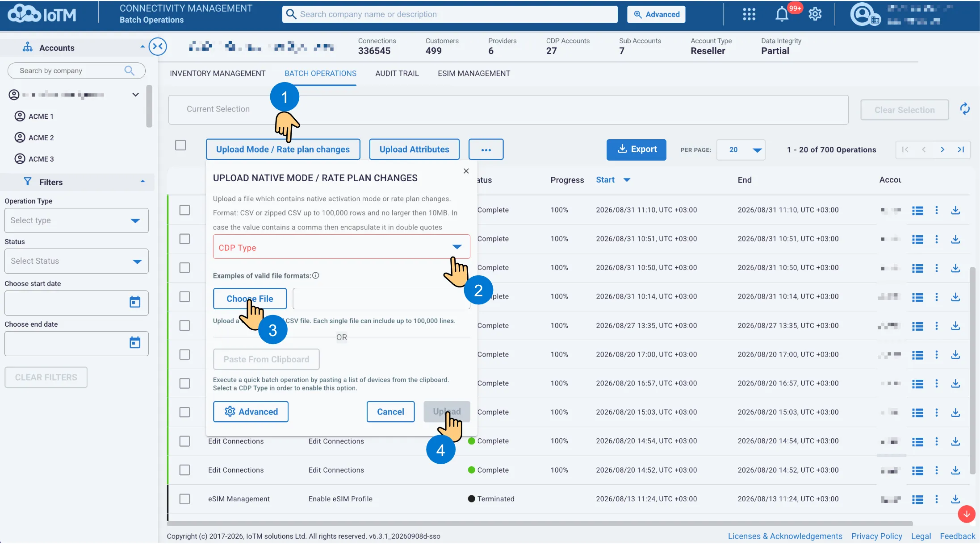This screenshot has height=544, width=980.
Task: Sort by Start column arrow
Action: (627, 180)
